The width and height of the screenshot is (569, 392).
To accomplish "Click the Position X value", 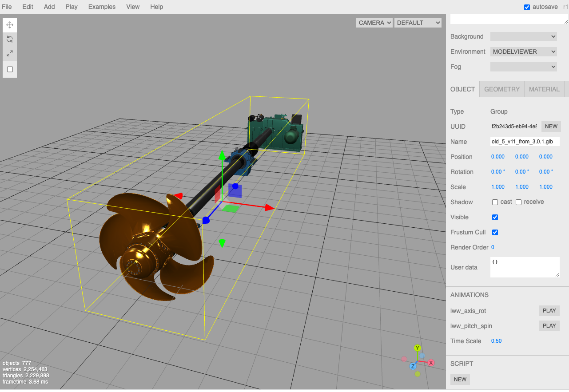I will (497, 157).
